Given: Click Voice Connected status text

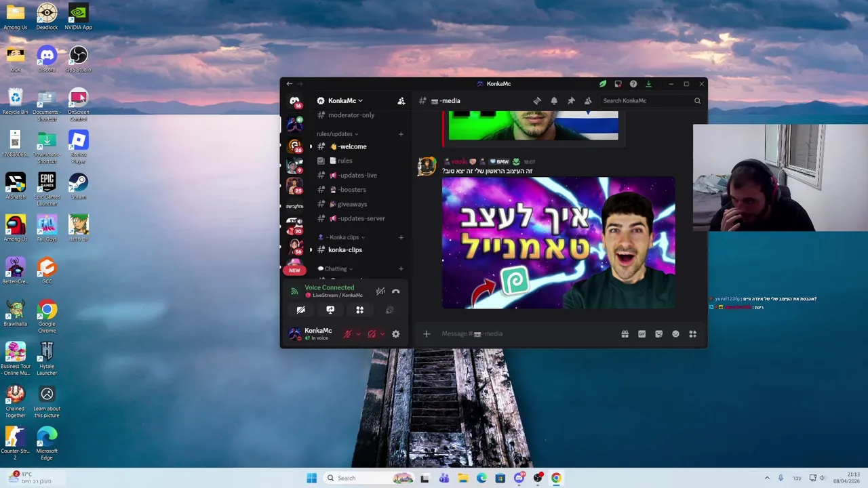Looking at the screenshot, I should (329, 287).
